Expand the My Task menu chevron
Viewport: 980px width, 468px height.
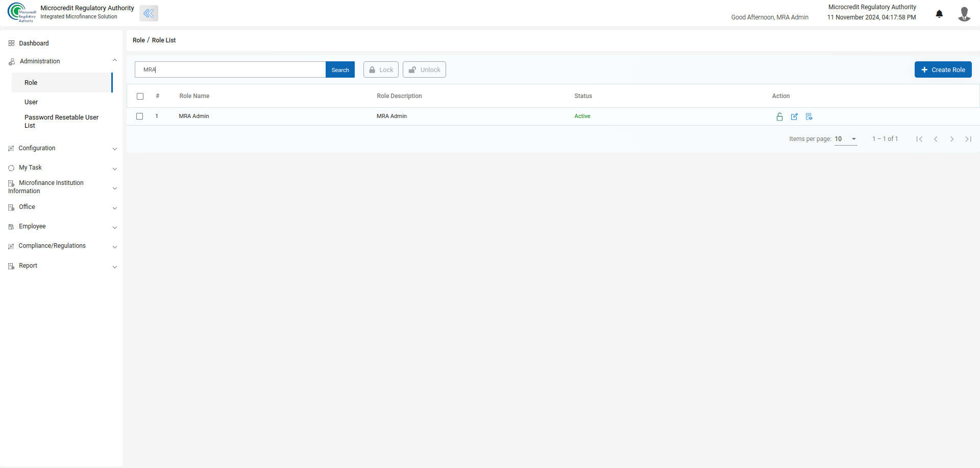click(115, 169)
